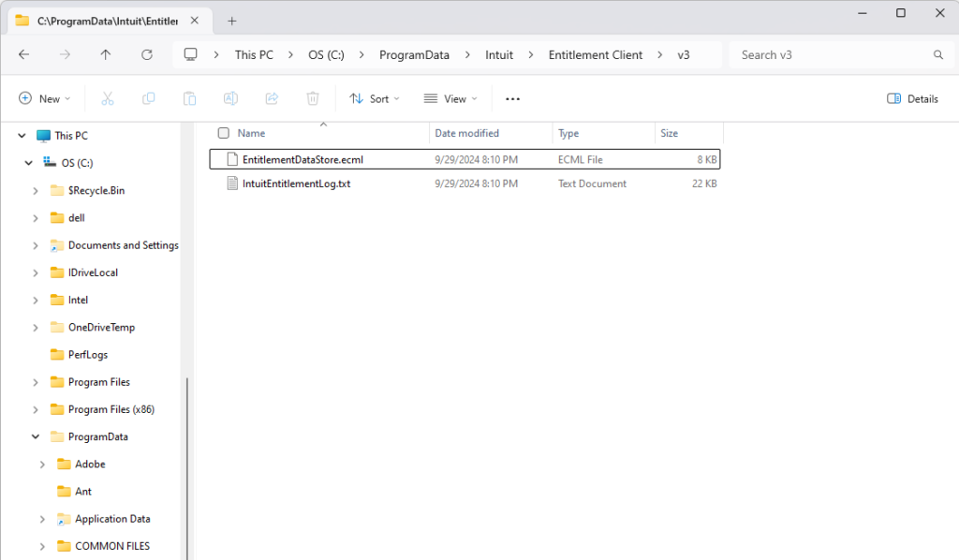Add a new tab with plus button
This screenshot has width=959, height=560.
(x=232, y=21)
